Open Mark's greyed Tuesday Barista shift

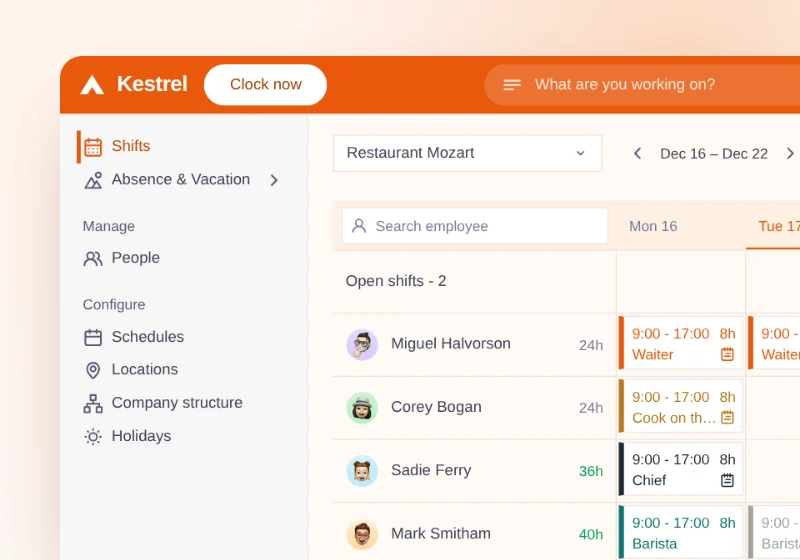tap(774, 532)
